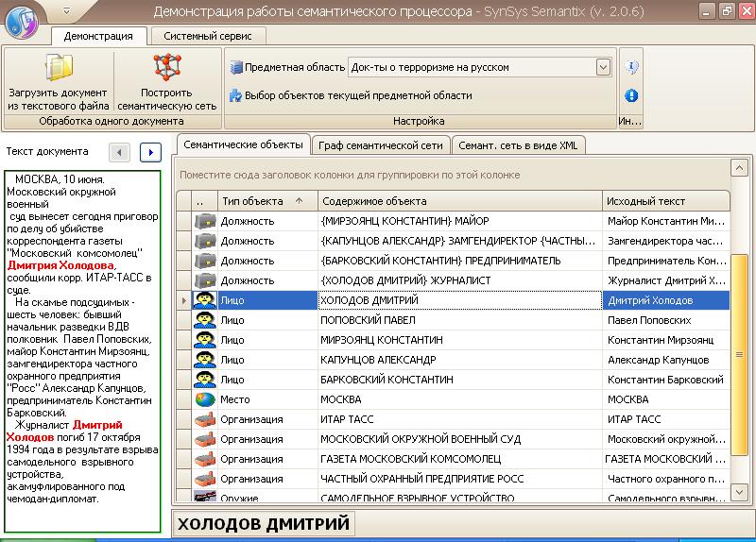
Task: Click person icon of КАПУНЦОВ АЛЕКСАНДР row
Action: 205,360
